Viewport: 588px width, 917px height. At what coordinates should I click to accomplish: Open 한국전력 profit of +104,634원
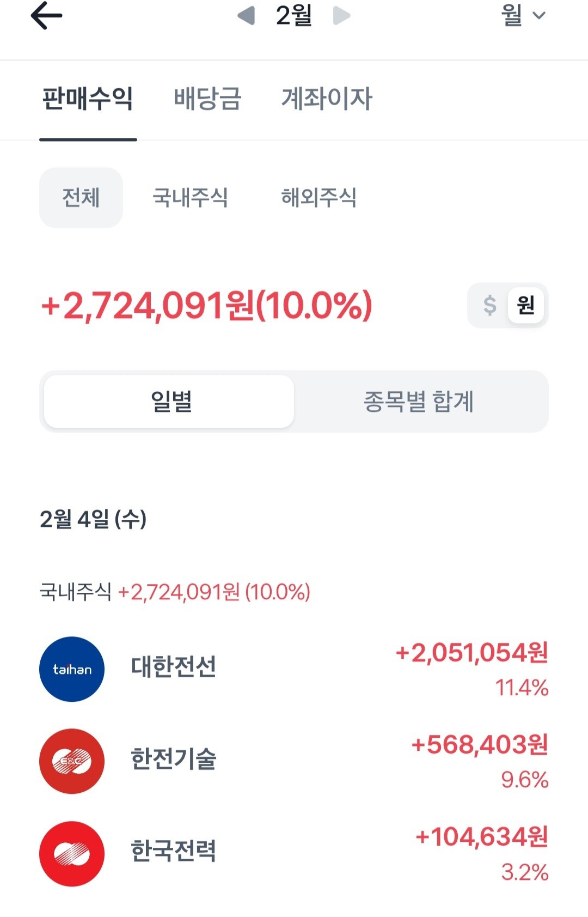(x=481, y=837)
